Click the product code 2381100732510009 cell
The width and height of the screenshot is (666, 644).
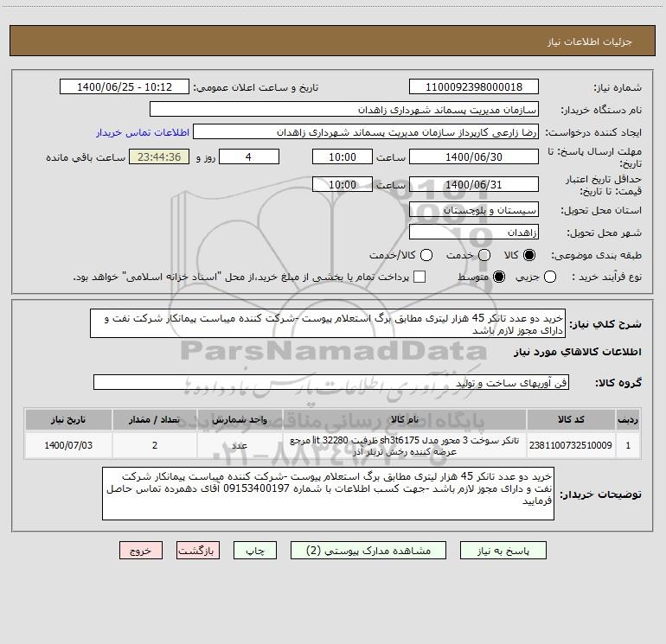571,445
